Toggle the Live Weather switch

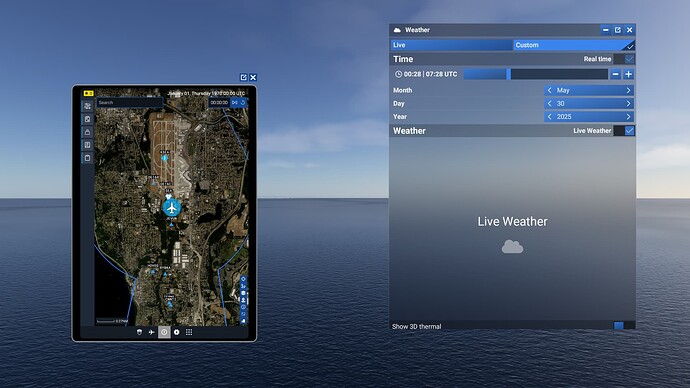(624, 131)
